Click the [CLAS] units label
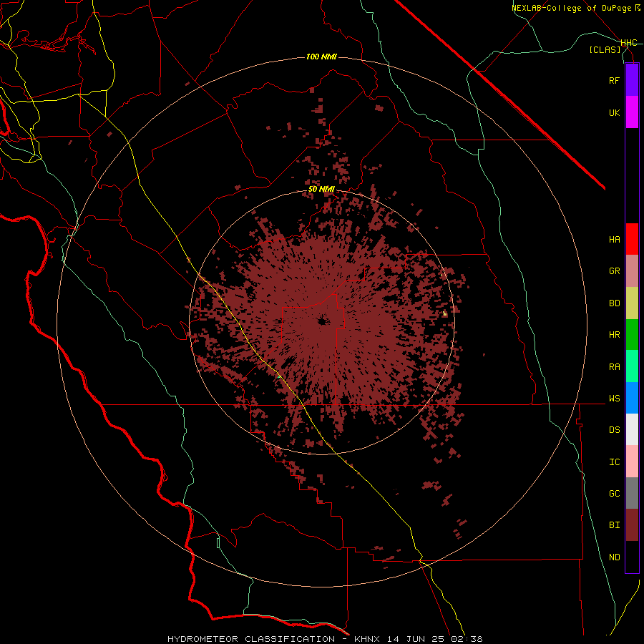Image resolution: width=644 pixels, height=644 pixels. point(605,49)
